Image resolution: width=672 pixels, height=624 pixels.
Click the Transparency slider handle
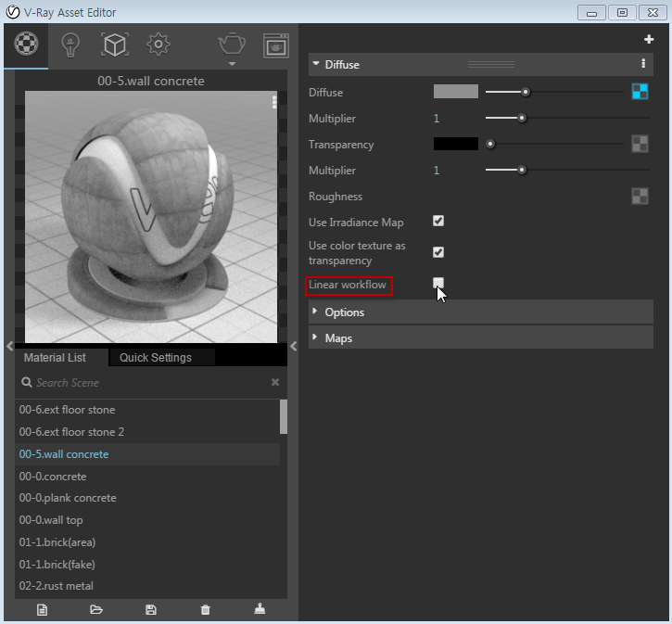point(490,144)
